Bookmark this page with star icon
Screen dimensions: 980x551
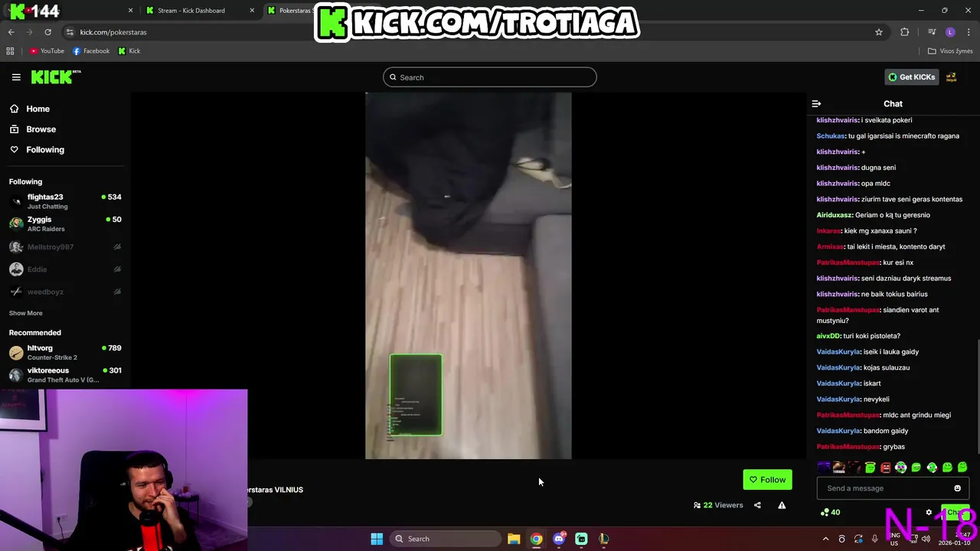(x=879, y=32)
